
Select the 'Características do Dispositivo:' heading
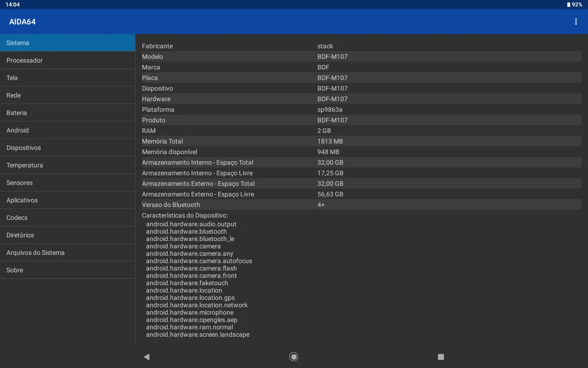pyautogui.click(x=185, y=215)
